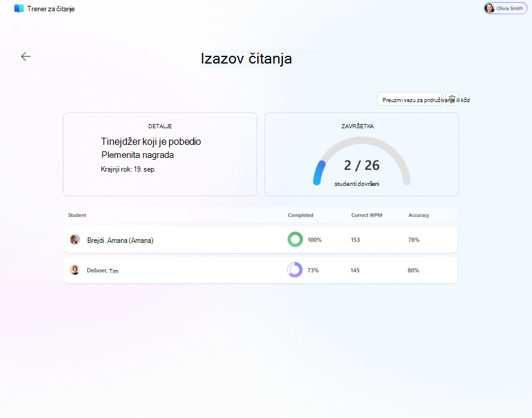The height and width of the screenshot is (418, 532).
Task: Click the DETALJE card heading
Action: (160, 126)
